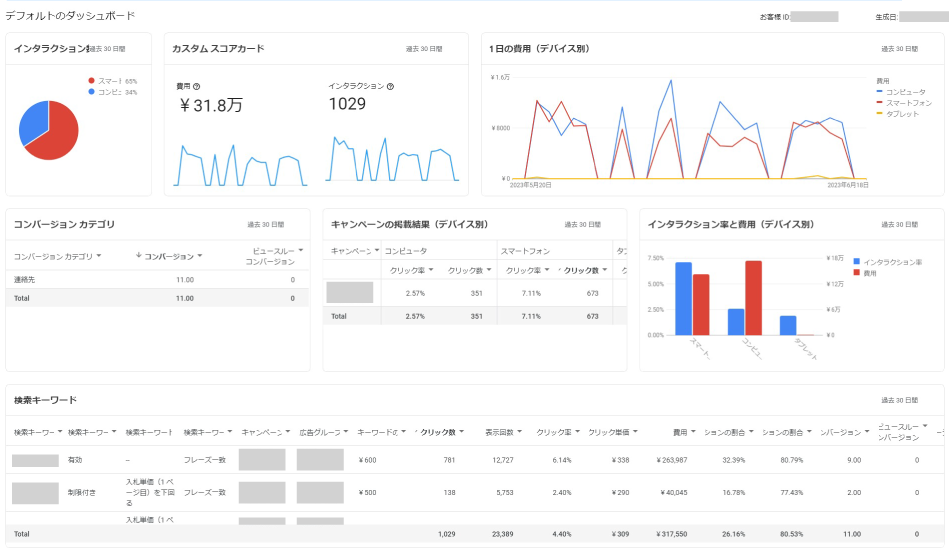Screen dimensions: 950x556
Task: Click the blue コンピュータ legend line in daily cost chart
Action: click(x=879, y=91)
